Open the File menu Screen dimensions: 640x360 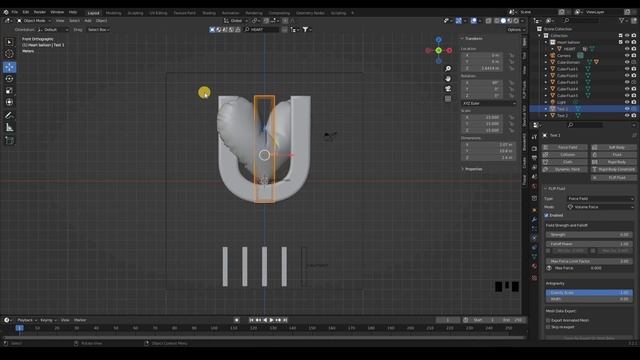point(15,12)
